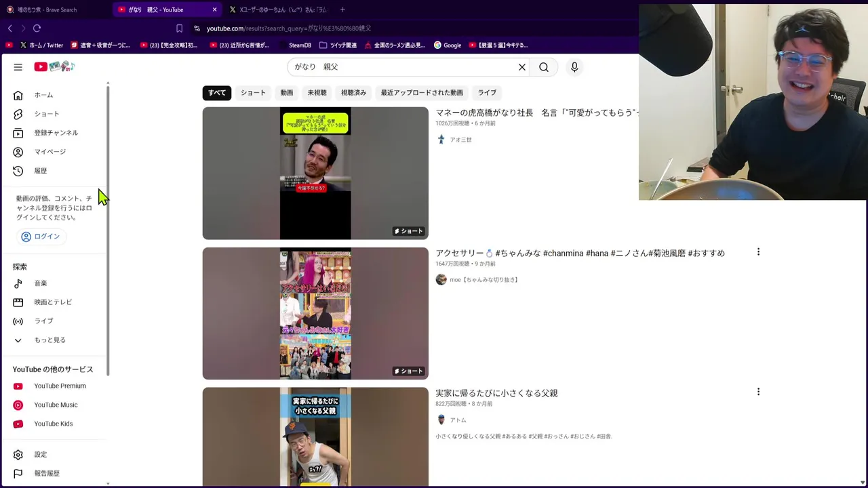The height and width of the screenshot is (488, 868).
Task: Click the ログイン sign-in button
Action: 41,237
